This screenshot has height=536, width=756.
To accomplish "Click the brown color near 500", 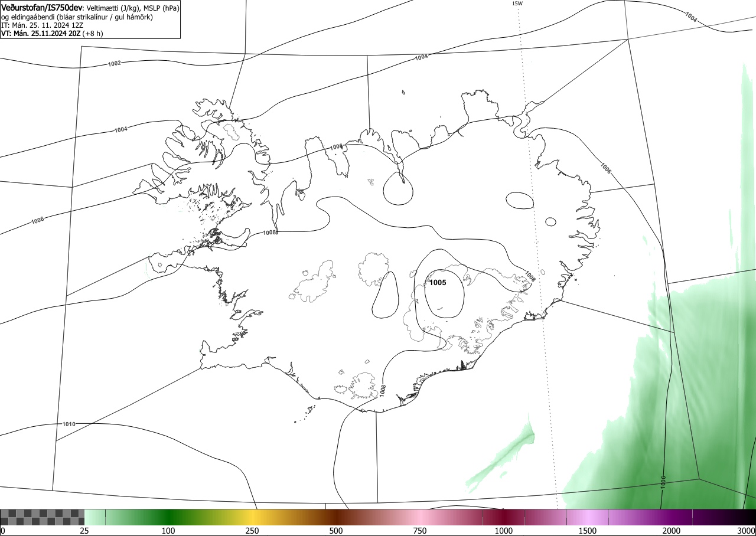I will tap(336, 517).
